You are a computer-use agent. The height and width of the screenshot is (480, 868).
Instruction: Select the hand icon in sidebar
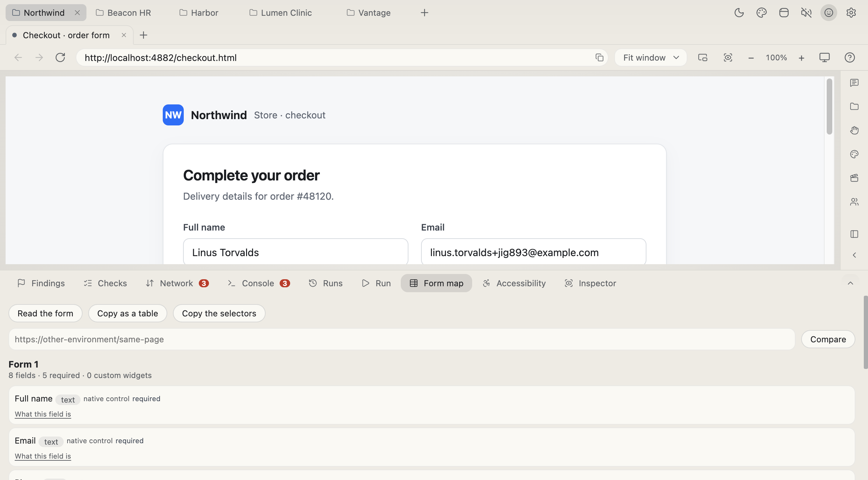coord(854,130)
